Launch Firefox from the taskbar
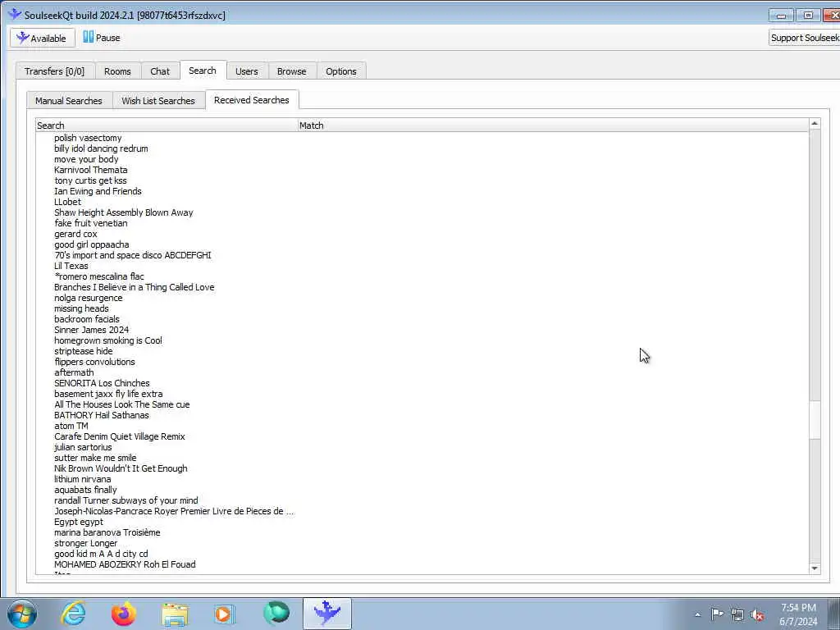Image resolution: width=840 pixels, height=630 pixels. [x=124, y=614]
